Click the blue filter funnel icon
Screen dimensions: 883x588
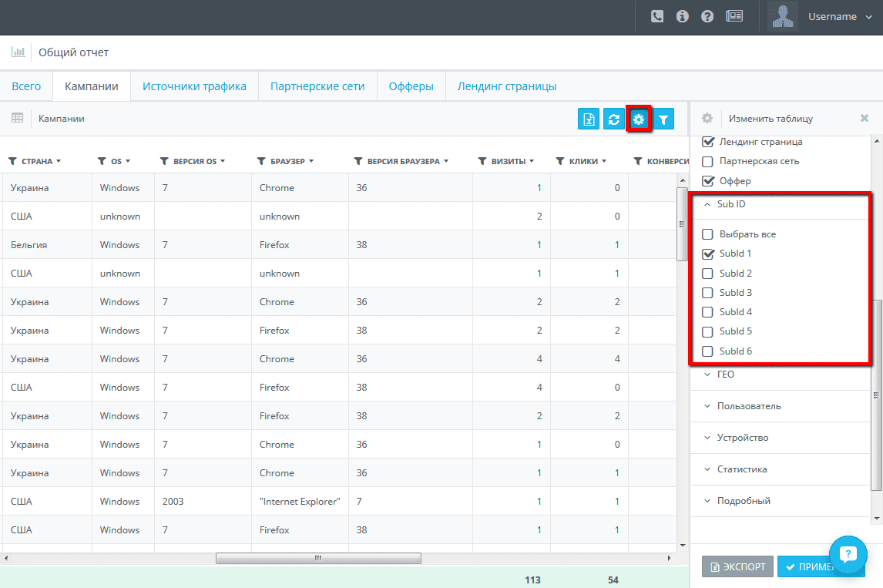[663, 119]
